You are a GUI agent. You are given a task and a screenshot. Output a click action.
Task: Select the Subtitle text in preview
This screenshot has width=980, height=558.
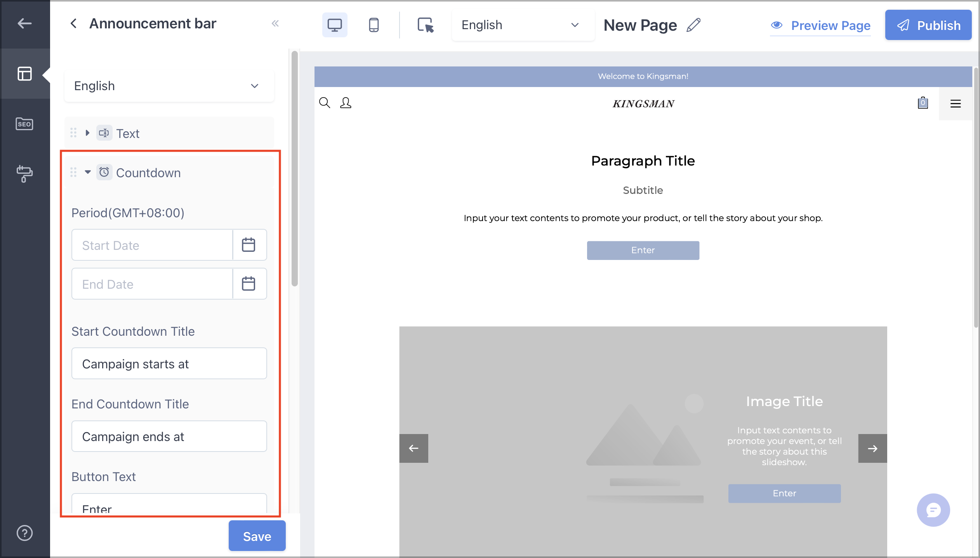coord(643,190)
